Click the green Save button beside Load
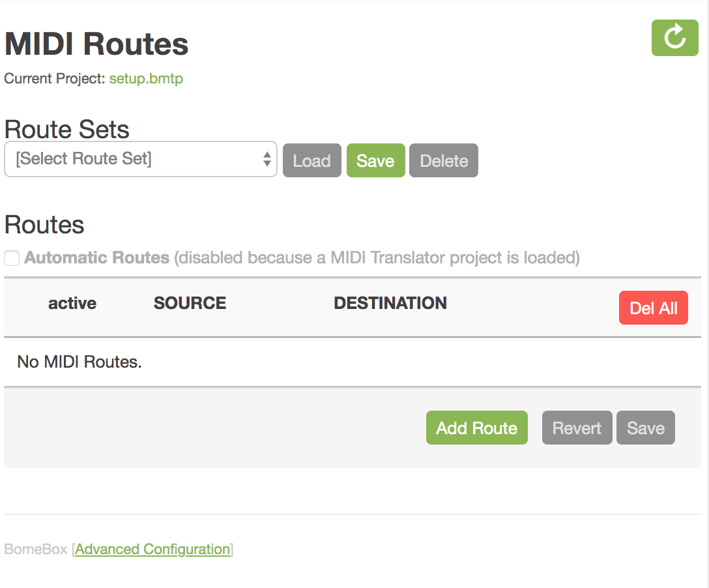Image resolution: width=709 pixels, height=588 pixels. [376, 160]
